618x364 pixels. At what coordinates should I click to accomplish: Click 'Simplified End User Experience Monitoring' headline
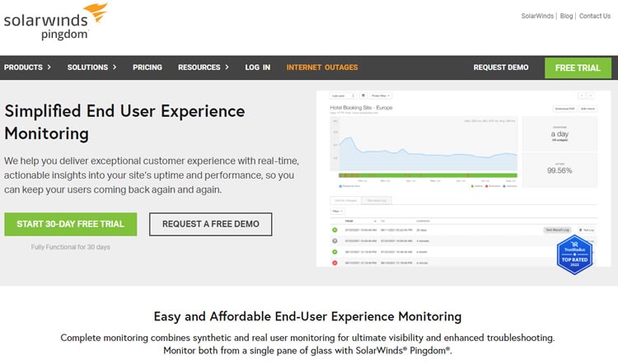(x=124, y=122)
